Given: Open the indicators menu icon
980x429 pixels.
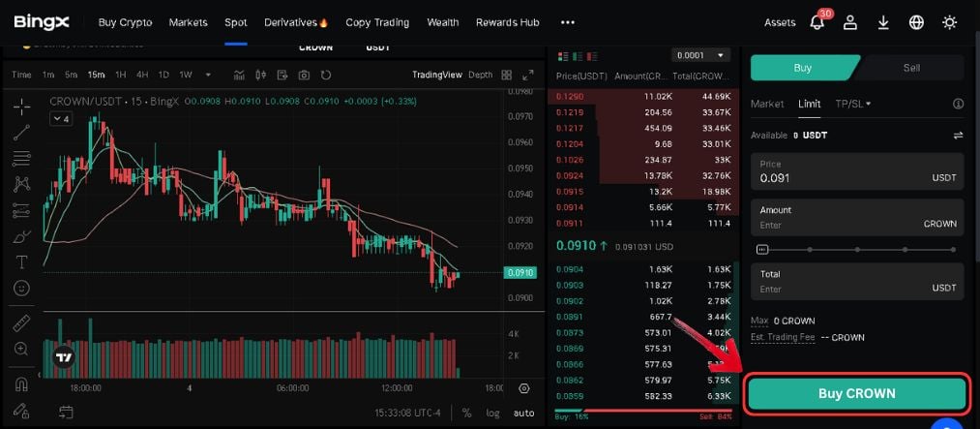Looking at the screenshot, I should 239,75.
